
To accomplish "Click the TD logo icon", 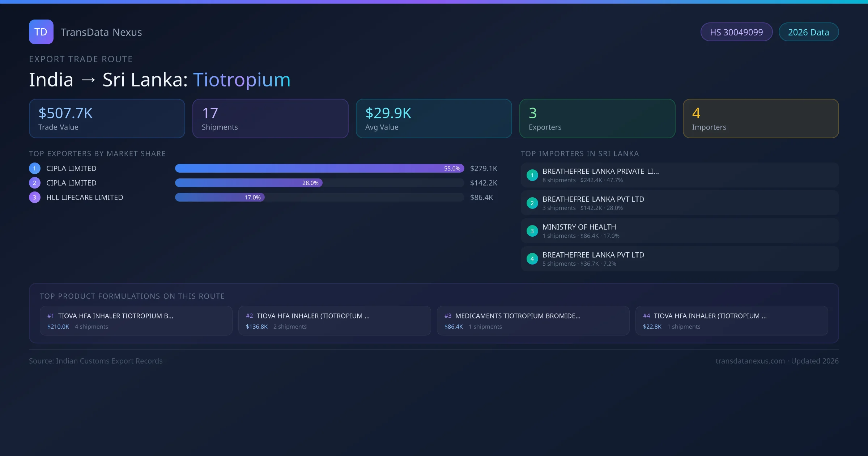I will click(41, 32).
